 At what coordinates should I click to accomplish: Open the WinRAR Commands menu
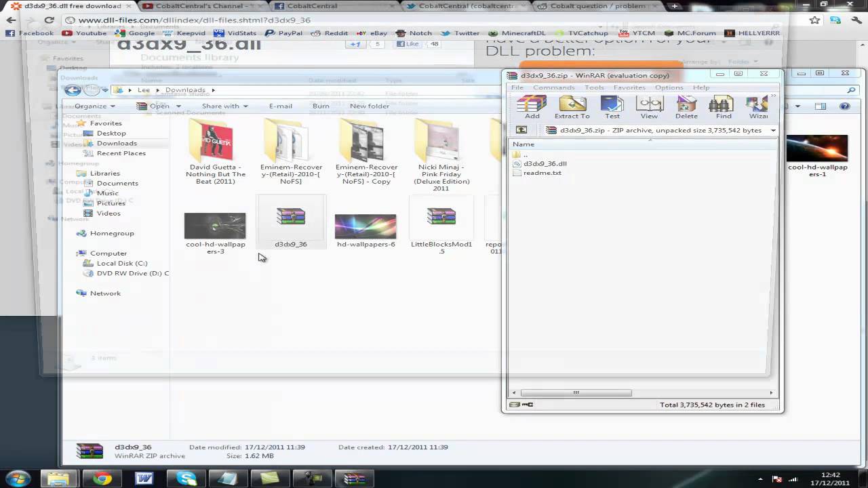(x=553, y=87)
